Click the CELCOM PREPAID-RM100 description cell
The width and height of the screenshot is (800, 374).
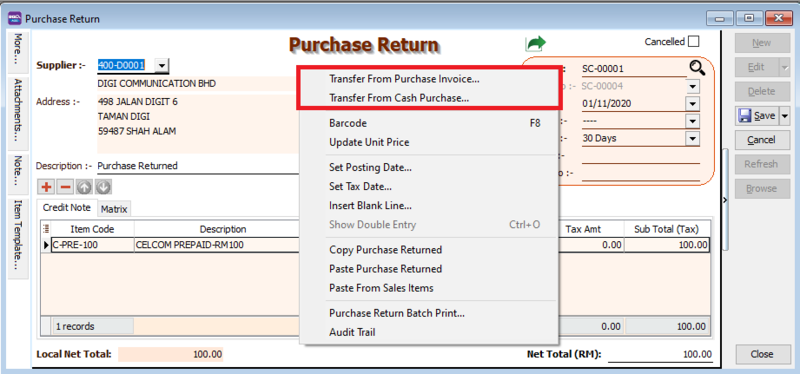click(x=217, y=245)
